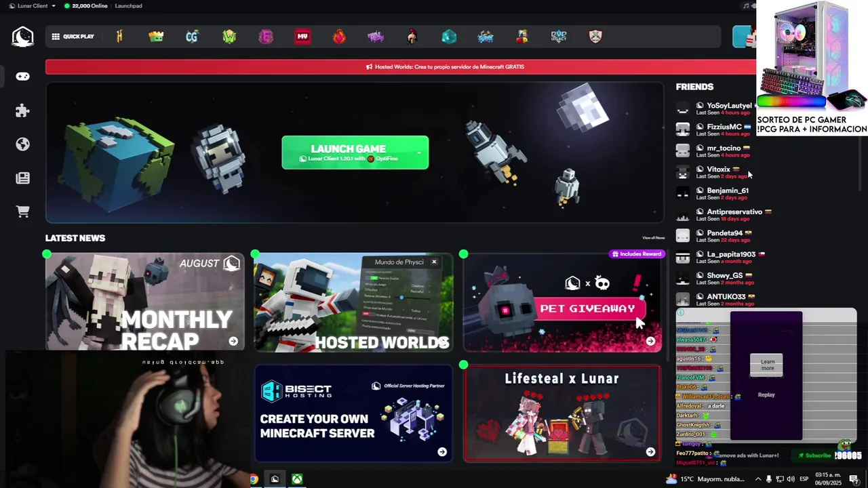Select the cyan diamond cube server icon

449,37
